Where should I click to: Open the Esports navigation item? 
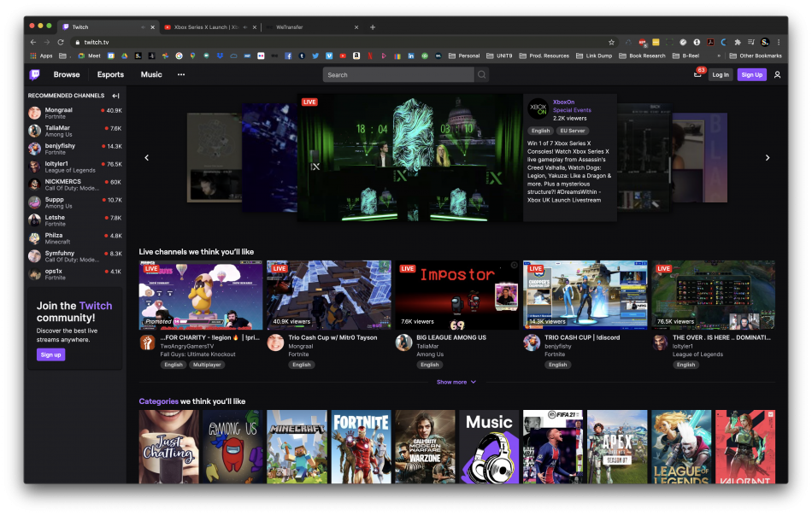click(110, 74)
